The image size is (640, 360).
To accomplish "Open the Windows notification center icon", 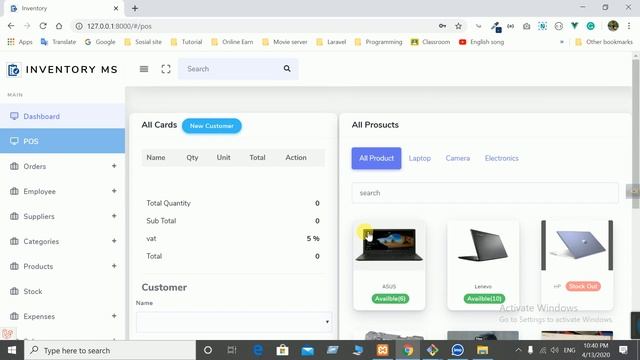I will pos(623,350).
